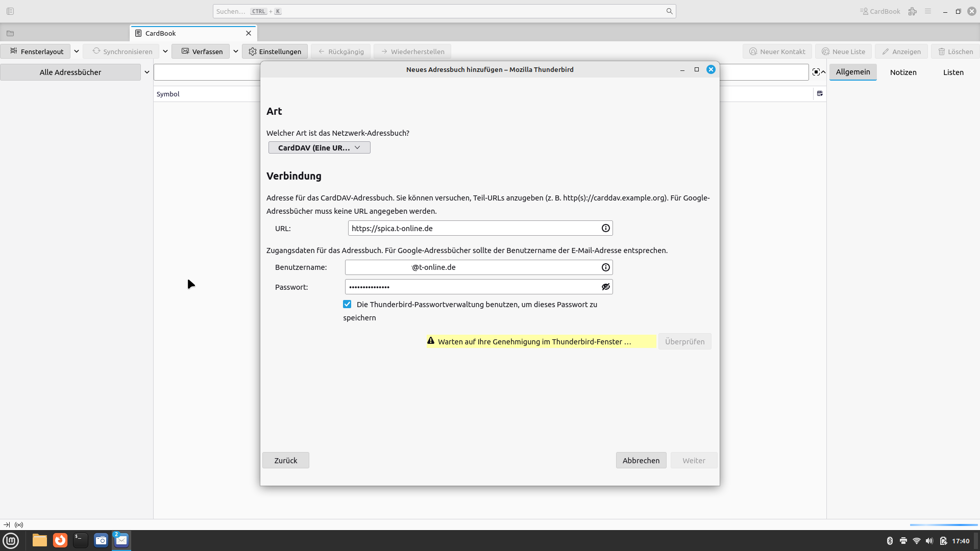
Task: Open the Linux Mint start menu
Action: click(x=11, y=540)
